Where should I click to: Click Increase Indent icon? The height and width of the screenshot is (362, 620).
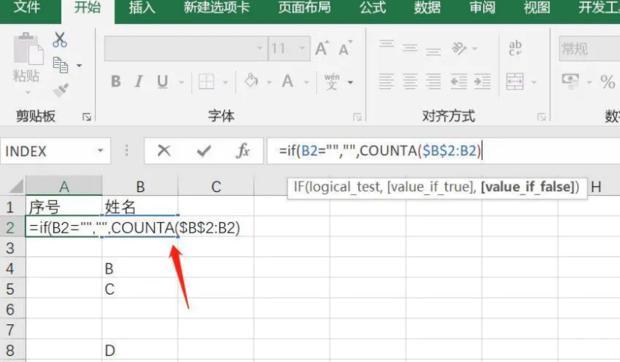click(x=482, y=81)
